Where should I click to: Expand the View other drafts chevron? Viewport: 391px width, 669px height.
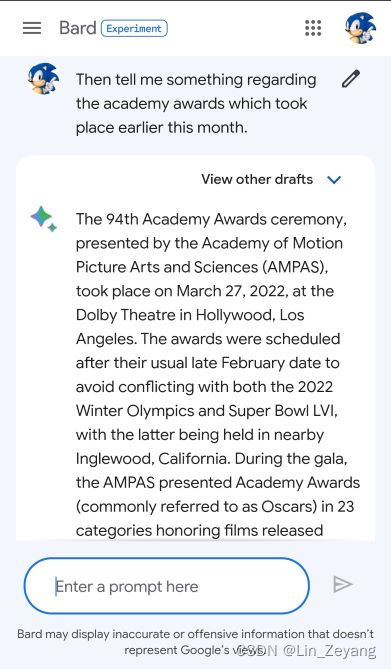click(334, 180)
